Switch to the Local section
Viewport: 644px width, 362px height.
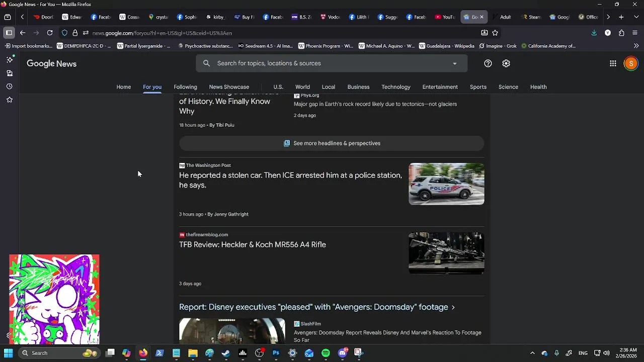329,87
